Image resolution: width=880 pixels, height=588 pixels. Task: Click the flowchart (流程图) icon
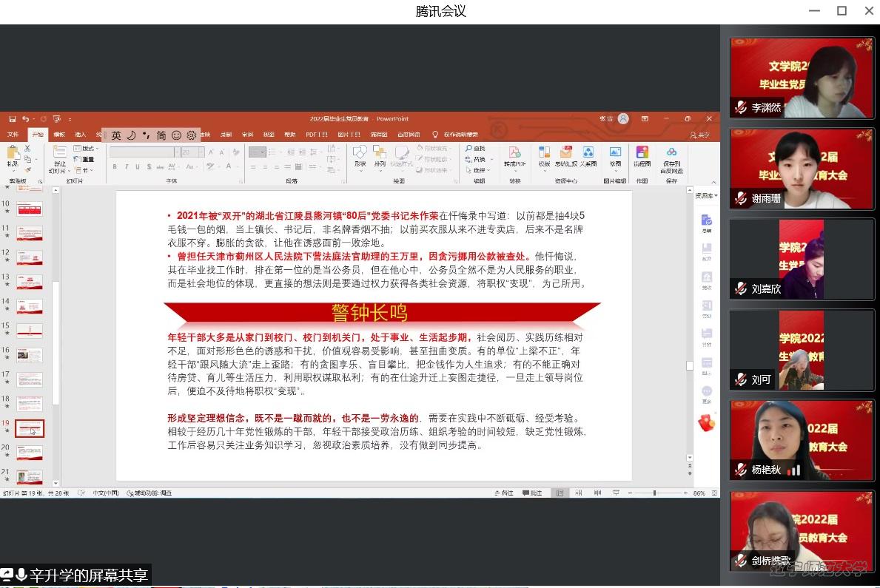pyautogui.click(x=642, y=153)
